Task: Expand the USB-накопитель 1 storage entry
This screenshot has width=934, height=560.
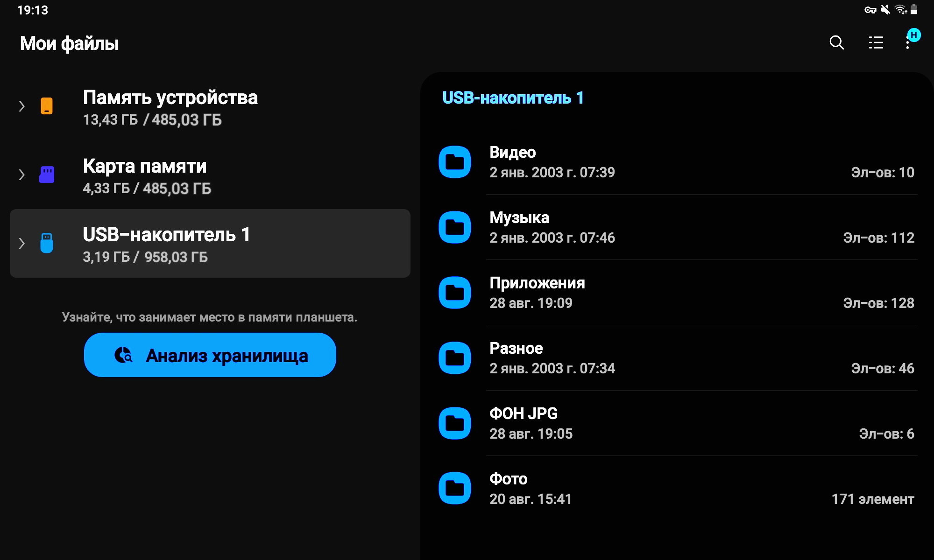Action: click(x=21, y=243)
